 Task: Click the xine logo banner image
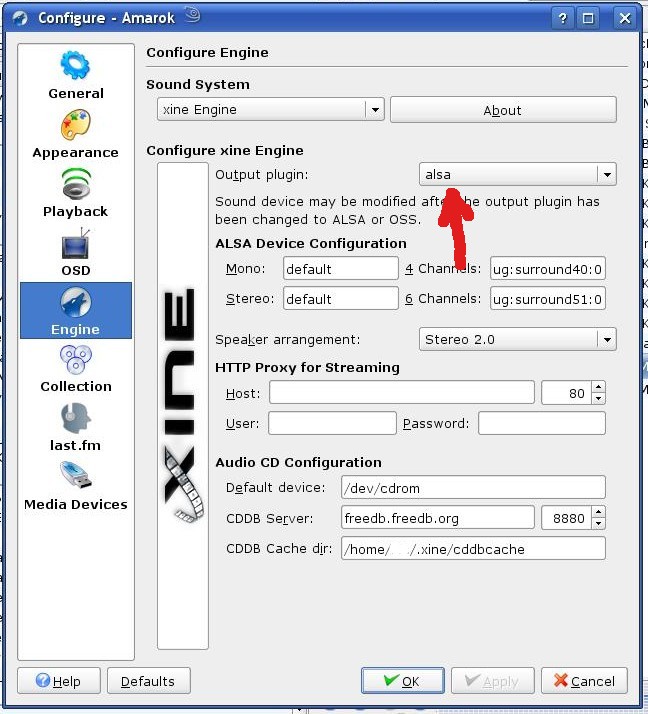[183, 405]
